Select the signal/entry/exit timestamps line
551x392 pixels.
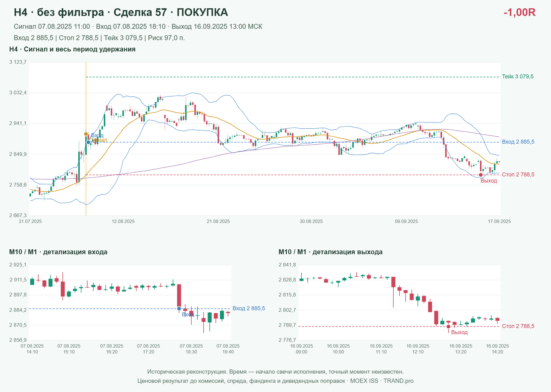click(x=138, y=27)
